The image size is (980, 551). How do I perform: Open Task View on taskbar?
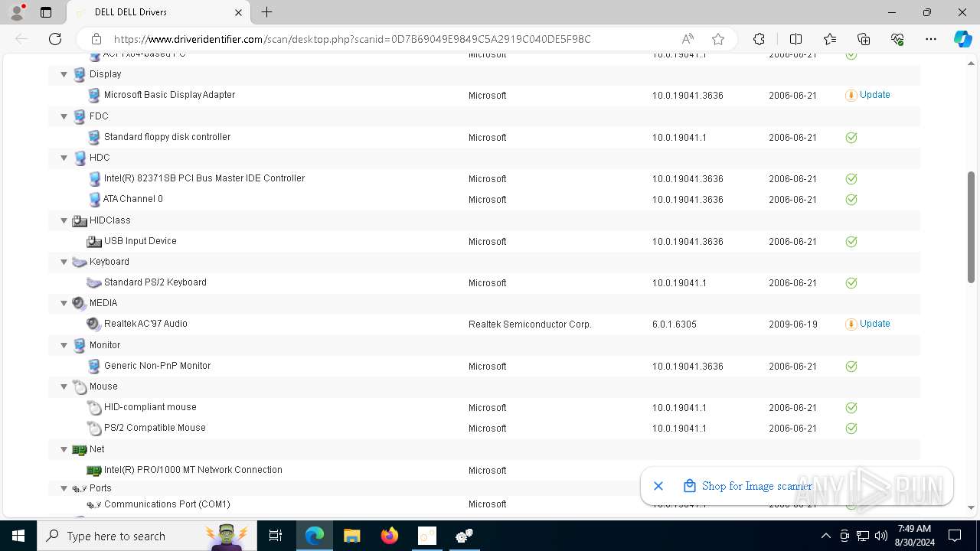coord(276,536)
